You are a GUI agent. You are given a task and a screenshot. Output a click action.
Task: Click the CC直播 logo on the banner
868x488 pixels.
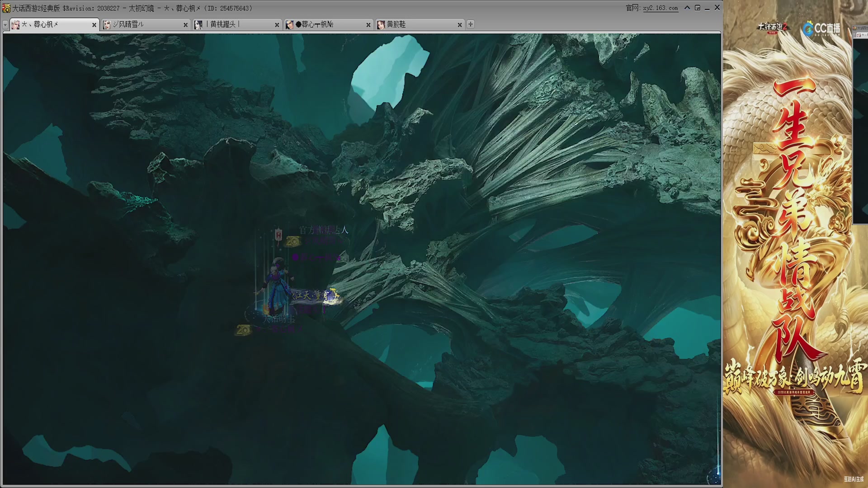(x=822, y=28)
